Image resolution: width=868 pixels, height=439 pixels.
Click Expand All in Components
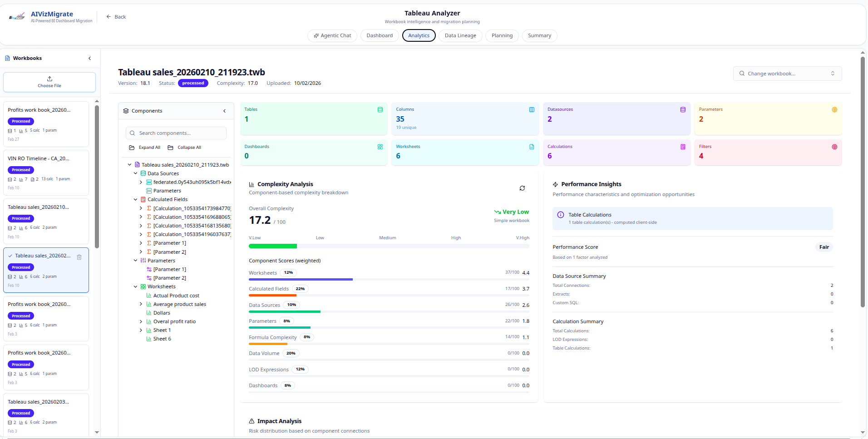click(x=145, y=148)
